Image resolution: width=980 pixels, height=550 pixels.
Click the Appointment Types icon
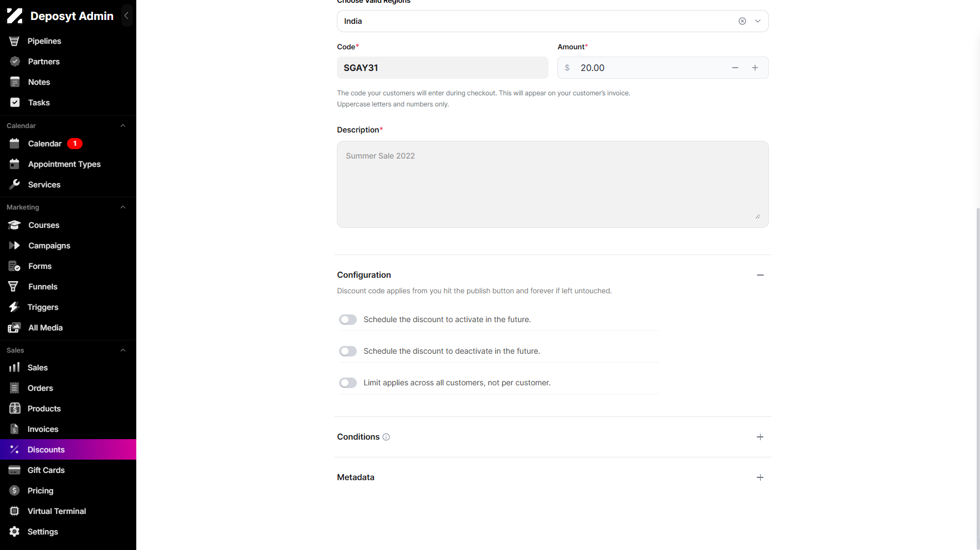point(14,164)
